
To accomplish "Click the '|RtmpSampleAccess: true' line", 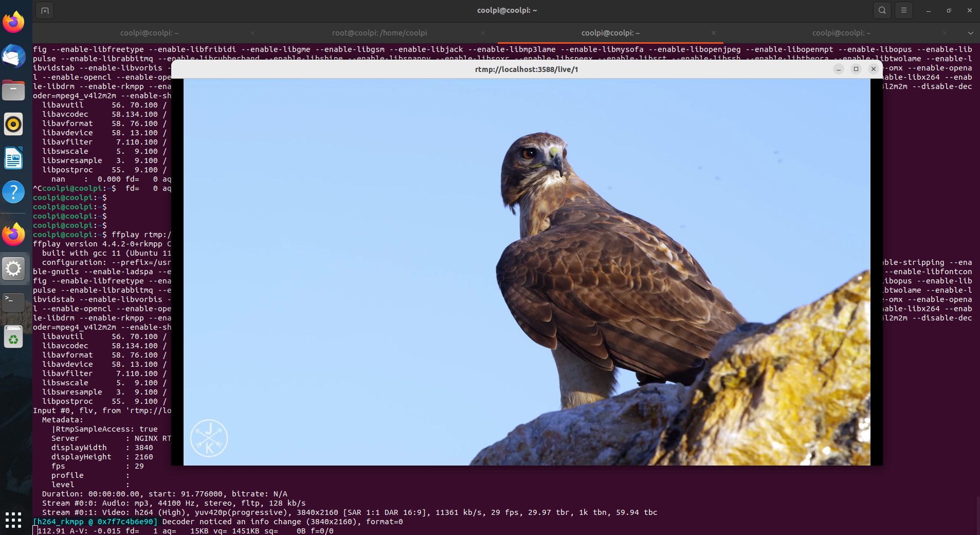I will coord(104,429).
